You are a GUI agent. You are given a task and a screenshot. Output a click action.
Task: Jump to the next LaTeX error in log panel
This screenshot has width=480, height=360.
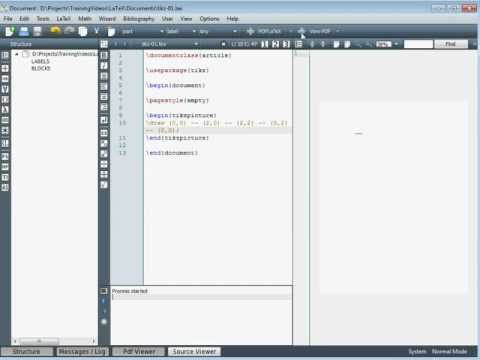click(x=104, y=301)
